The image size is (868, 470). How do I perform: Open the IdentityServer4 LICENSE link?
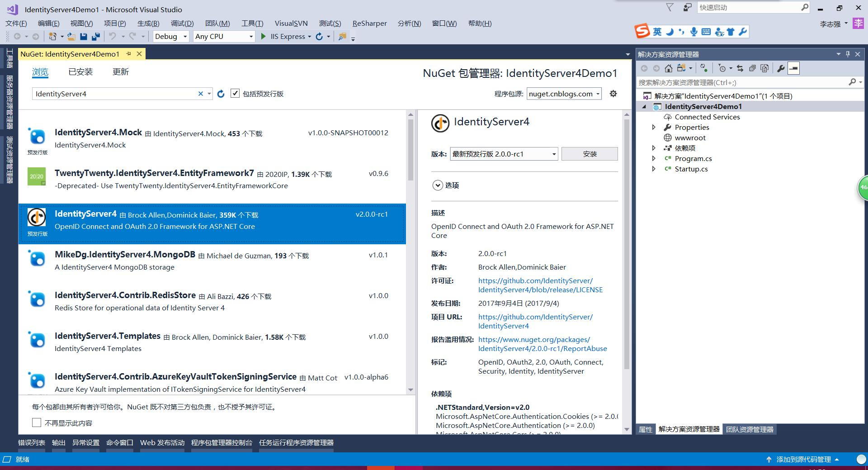[x=540, y=285]
